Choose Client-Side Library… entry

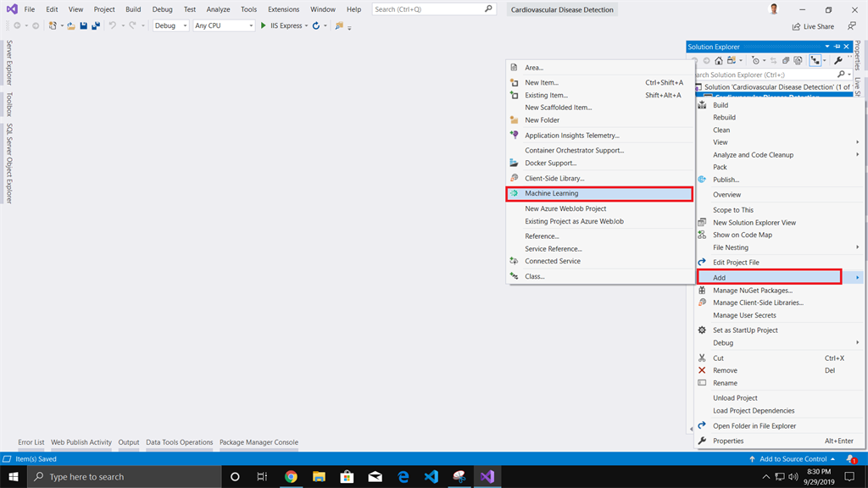pos(599,178)
